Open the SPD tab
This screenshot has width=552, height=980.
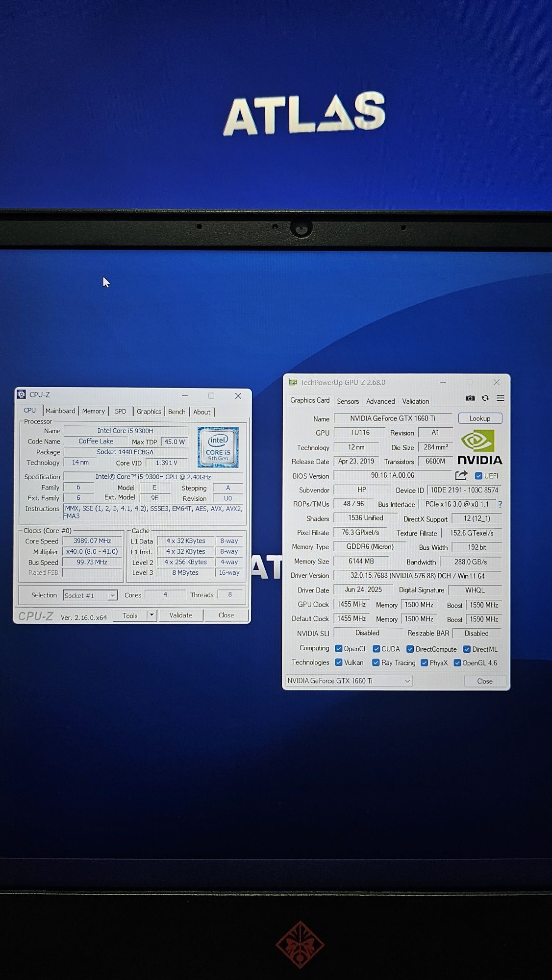[121, 412]
